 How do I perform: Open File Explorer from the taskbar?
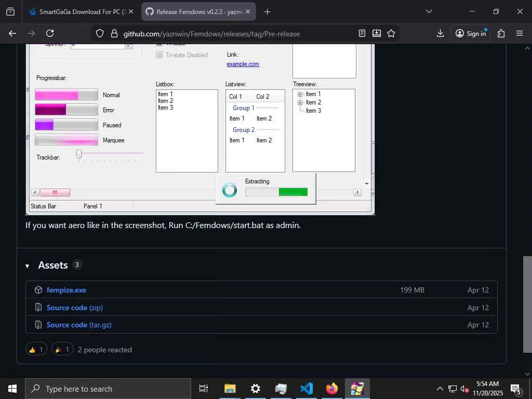230,389
